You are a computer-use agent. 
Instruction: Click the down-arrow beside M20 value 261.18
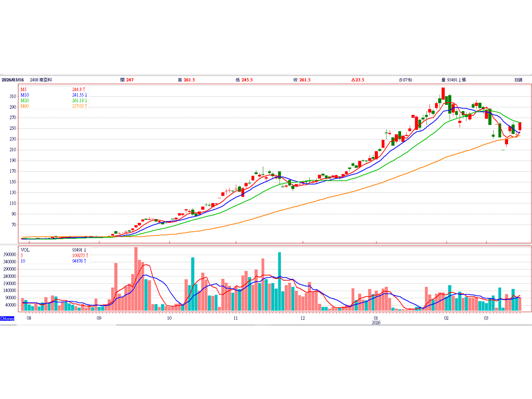86,100
